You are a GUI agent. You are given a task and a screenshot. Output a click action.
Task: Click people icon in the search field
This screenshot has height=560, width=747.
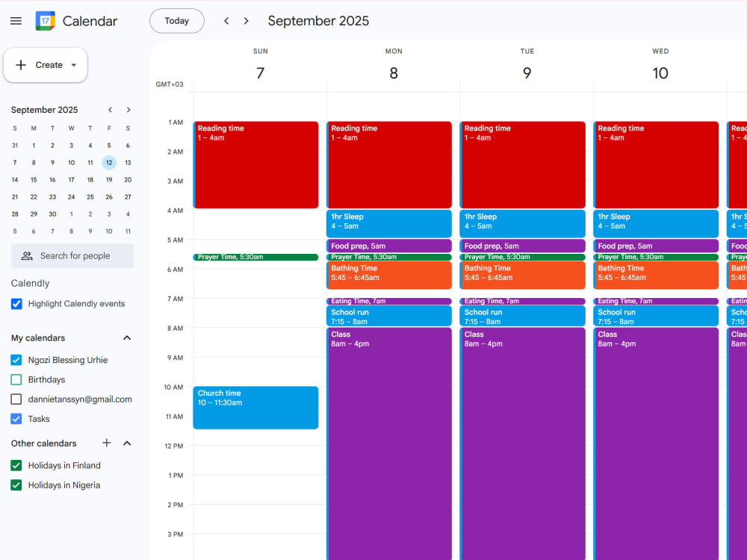pyautogui.click(x=27, y=255)
